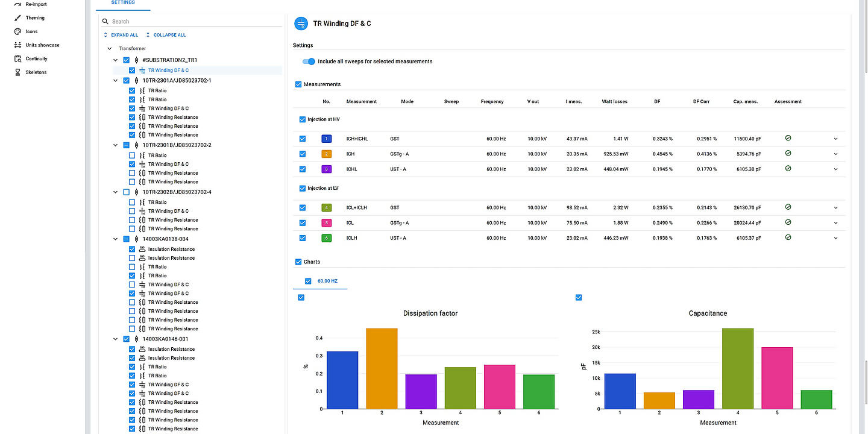Open the Continuity clipboard icon
The width and height of the screenshot is (868, 434).
(x=17, y=58)
